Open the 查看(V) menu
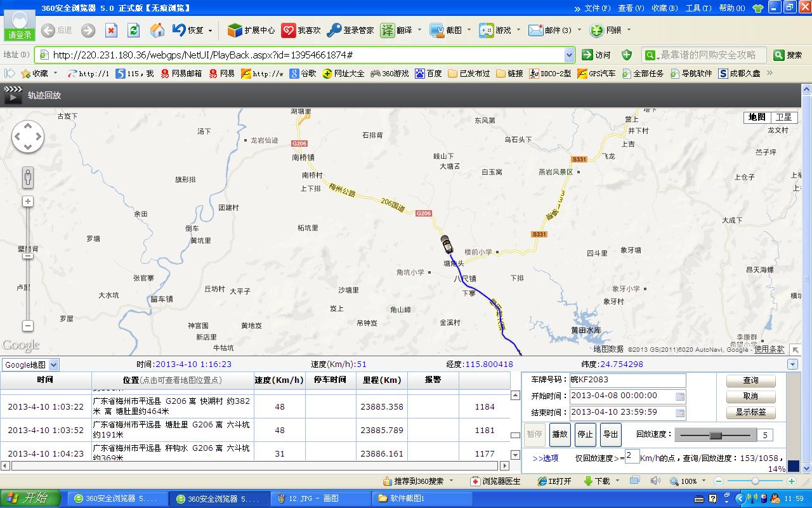The width and height of the screenshot is (812, 508). coord(631,8)
